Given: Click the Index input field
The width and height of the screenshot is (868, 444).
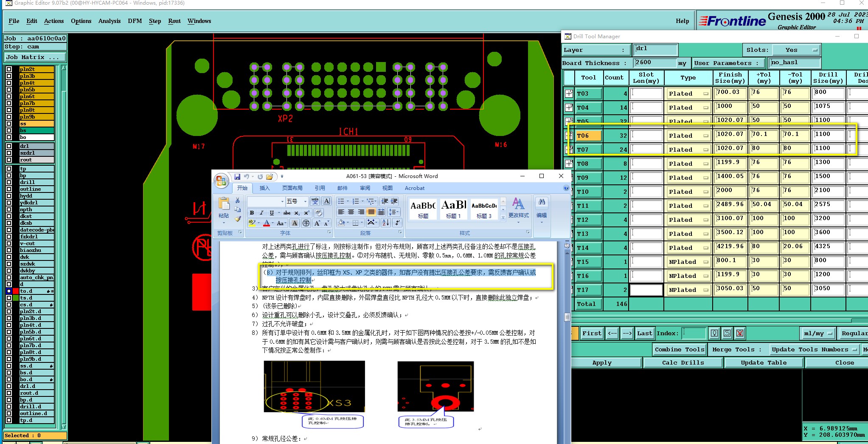Looking at the screenshot, I should click(694, 333).
